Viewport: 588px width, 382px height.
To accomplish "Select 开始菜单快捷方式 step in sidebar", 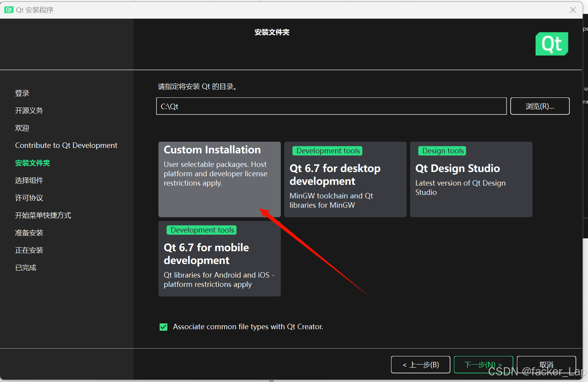I will [x=43, y=215].
